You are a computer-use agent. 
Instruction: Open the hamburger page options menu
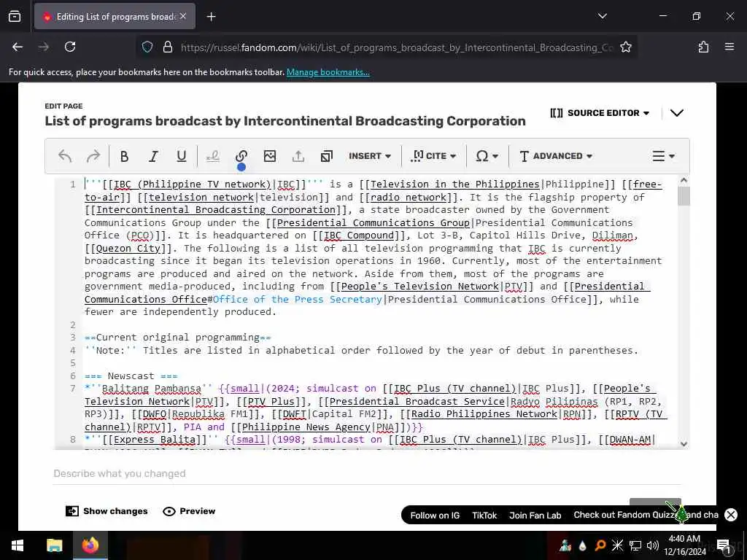[663, 156]
